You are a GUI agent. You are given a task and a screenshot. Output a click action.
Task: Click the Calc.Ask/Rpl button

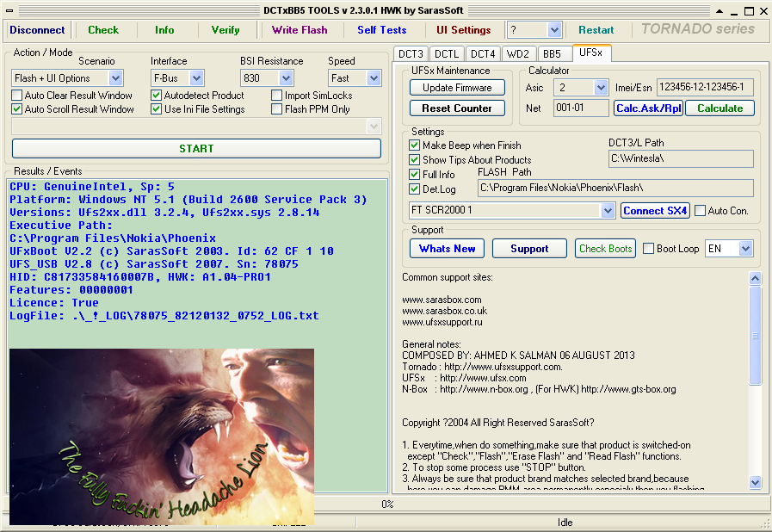648,108
